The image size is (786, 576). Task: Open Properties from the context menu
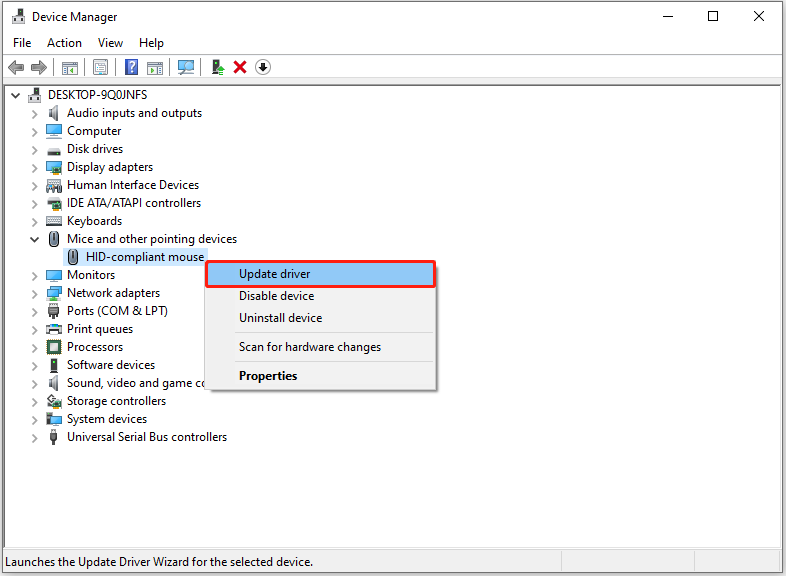(x=320, y=376)
